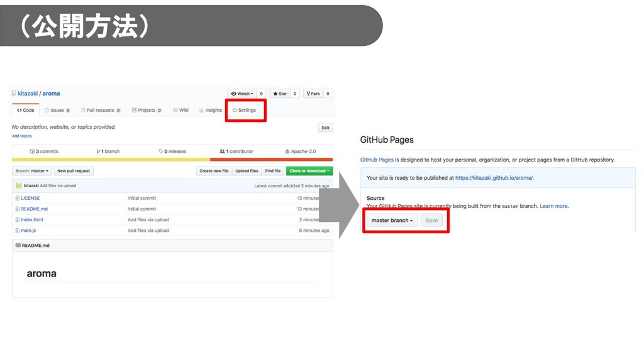The height and width of the screenshot is (362, 644).
Task: Click the Add topics link
Action: 22,136
